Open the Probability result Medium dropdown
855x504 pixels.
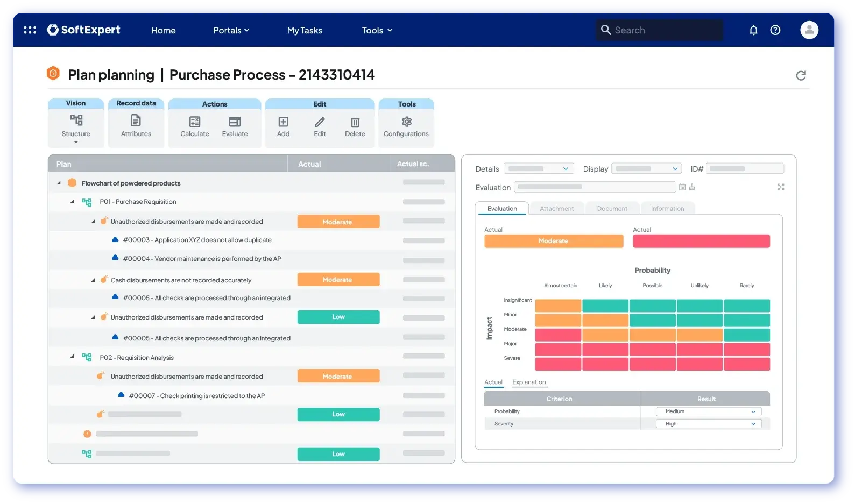708,411
